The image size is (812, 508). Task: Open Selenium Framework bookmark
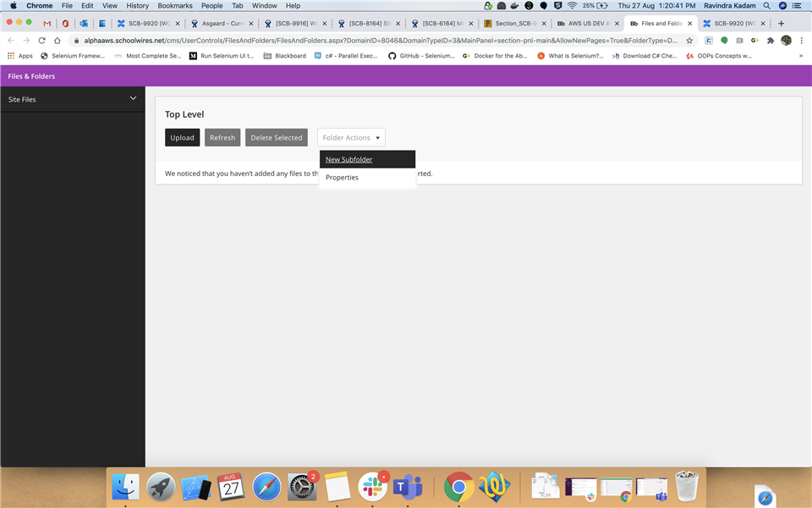tap(73, 56)
